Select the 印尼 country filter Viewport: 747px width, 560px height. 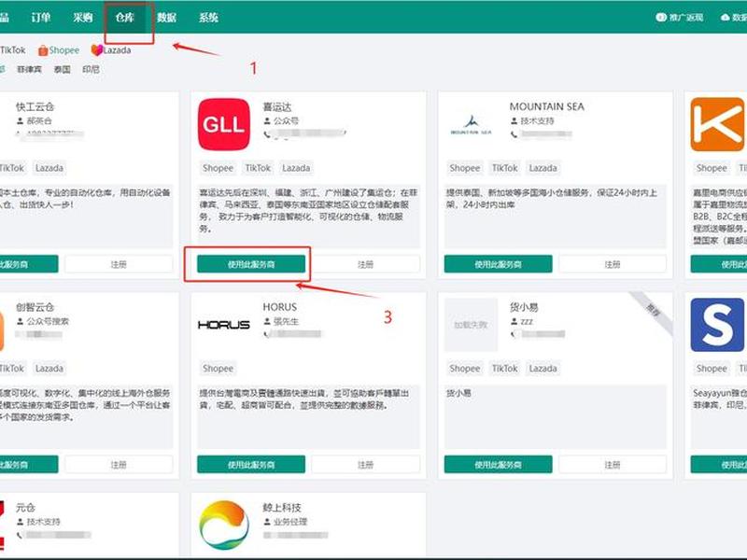[91, 69]
